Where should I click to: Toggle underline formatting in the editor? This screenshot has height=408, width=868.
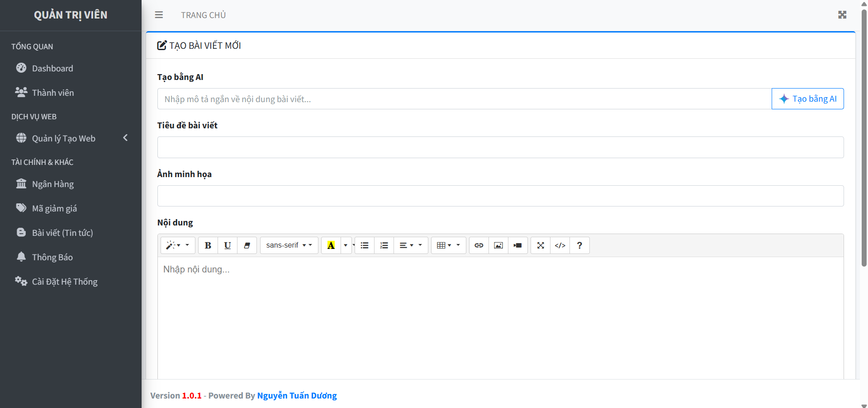click(x=227, y=245)
